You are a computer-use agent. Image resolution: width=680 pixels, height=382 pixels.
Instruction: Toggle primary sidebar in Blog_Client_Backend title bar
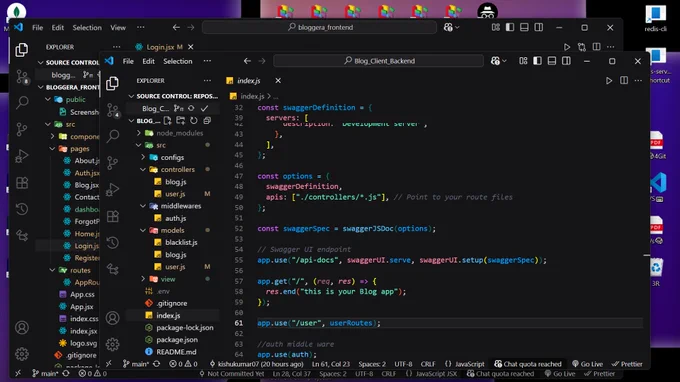(x=537, y=61)
